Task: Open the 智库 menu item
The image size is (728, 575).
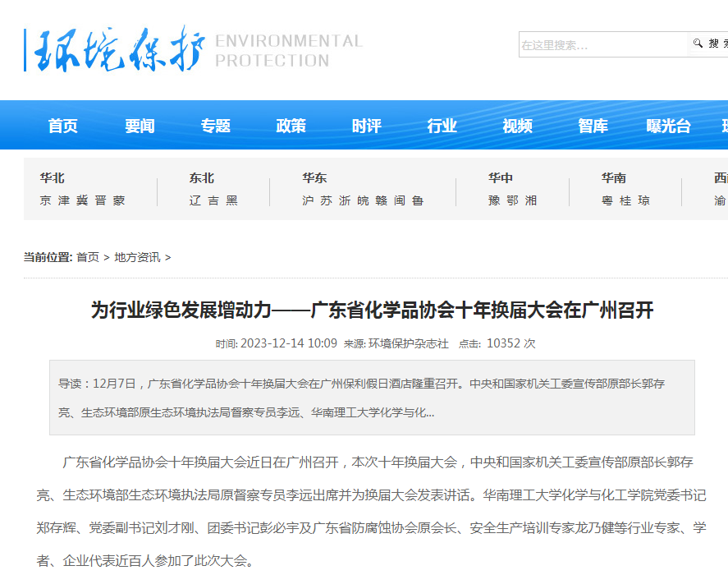Action: (593, 126)
